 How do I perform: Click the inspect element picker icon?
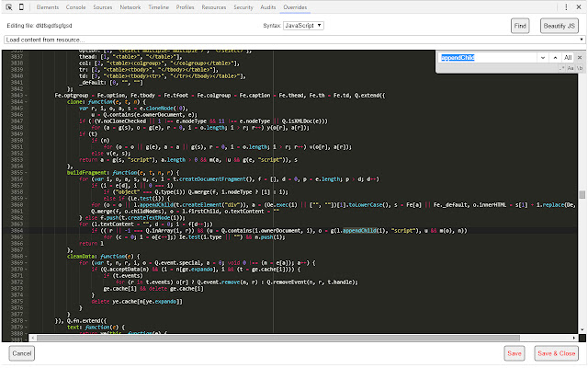coord(7,6)
